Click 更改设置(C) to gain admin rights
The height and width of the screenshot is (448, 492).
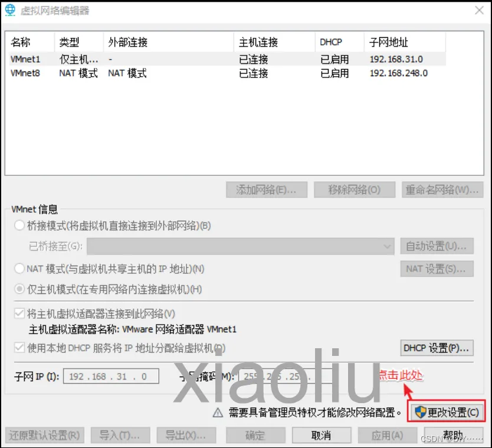(x=446, y=411)
